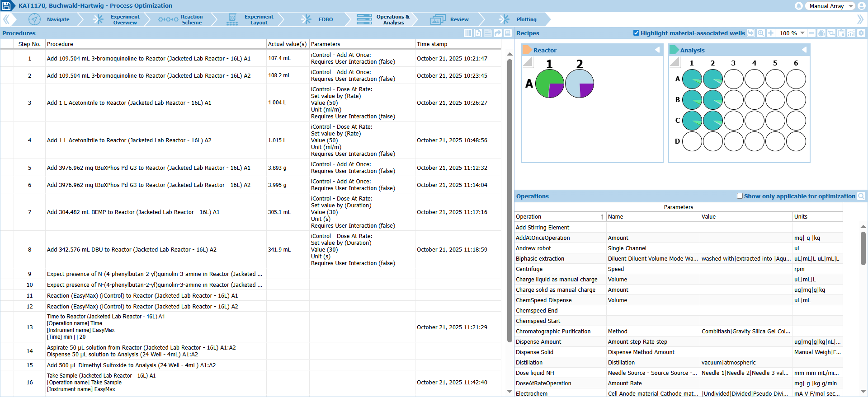
Task: Click the magnifier zoom icon in Recipes toolbar
Action: point(761,33)
